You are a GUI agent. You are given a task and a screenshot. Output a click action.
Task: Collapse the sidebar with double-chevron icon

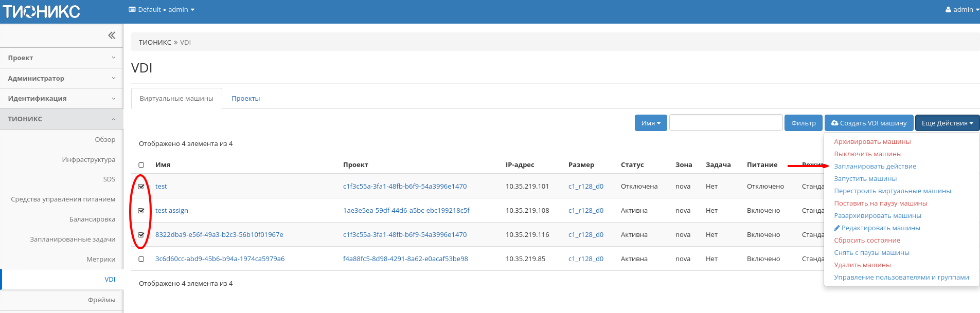click(112, 35)
